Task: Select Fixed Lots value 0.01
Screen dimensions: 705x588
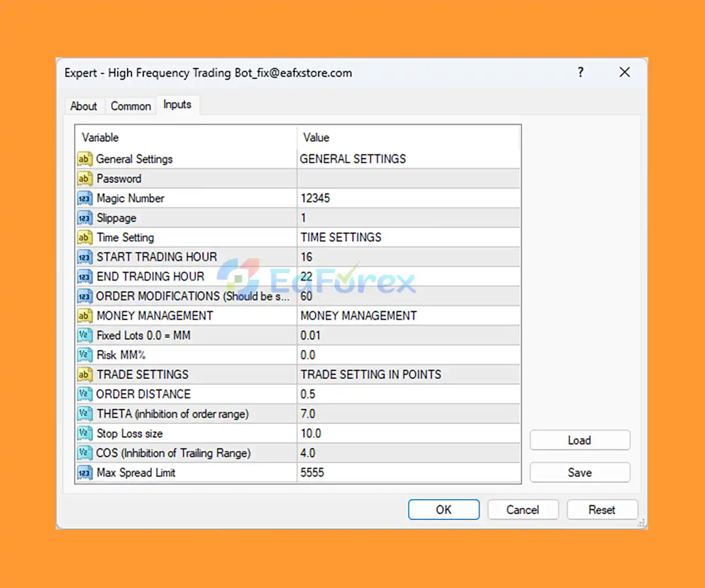Action: click(x=310, y=335)
